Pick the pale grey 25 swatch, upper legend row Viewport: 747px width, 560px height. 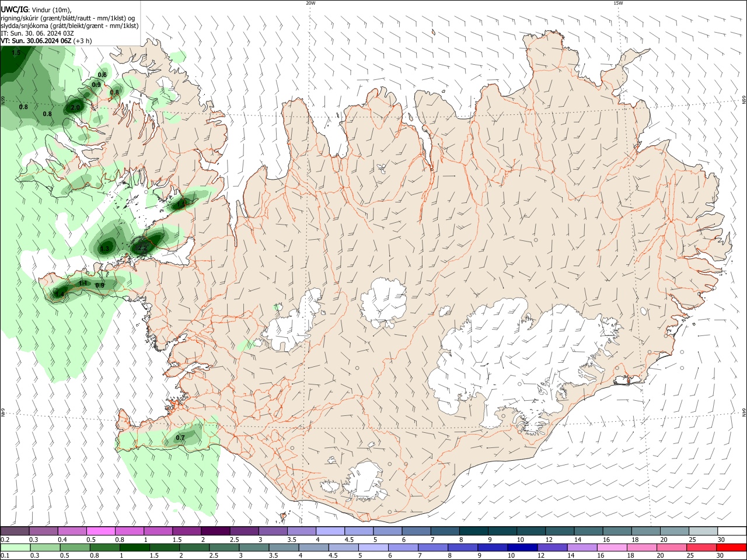(x=703, y=531)
